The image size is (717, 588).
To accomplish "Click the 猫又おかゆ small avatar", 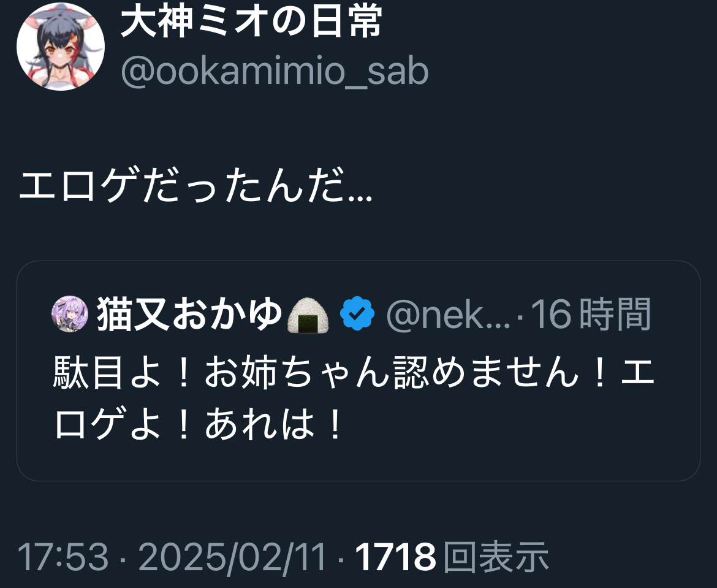I will [x=70, y=314].
